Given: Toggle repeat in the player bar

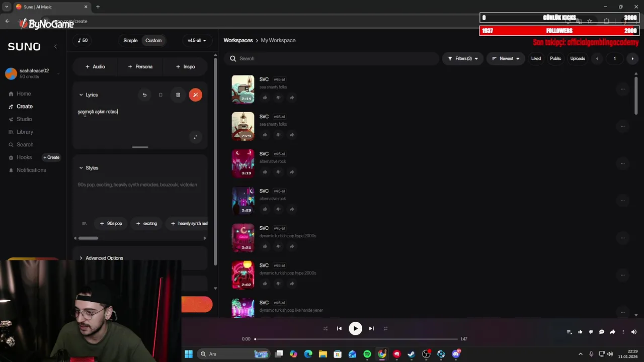Looking at the screenshot, I should click(x=385, y=329).
